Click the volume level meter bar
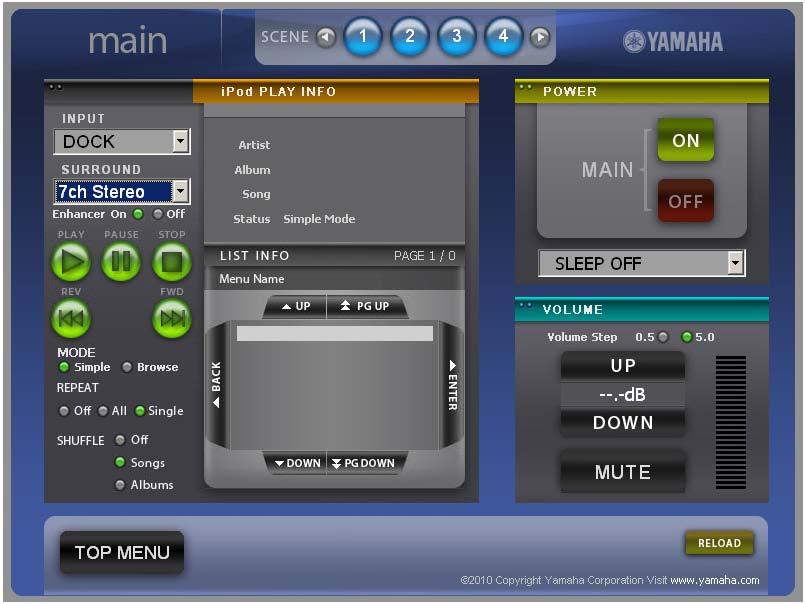 pos(731,422)
